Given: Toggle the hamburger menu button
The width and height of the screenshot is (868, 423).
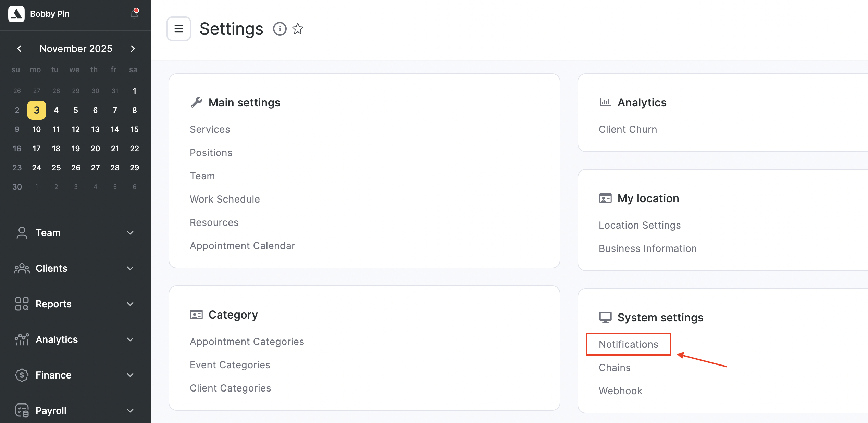Looking at the screenshot, I should 178,29.
